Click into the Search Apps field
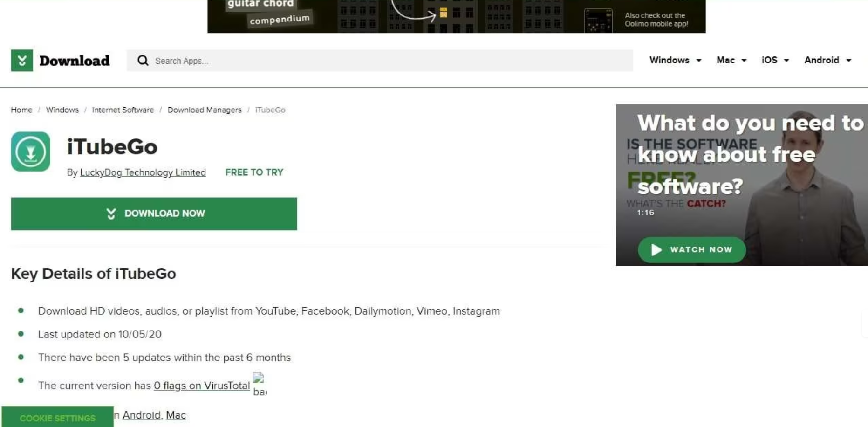 (391, 61)
